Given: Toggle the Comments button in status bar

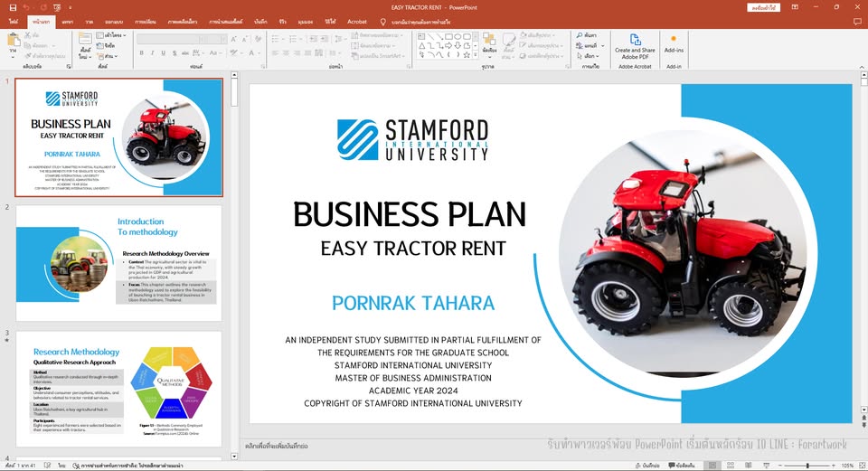Looking at the screenshot, I should pyautogui.click(x=682, y=466).
